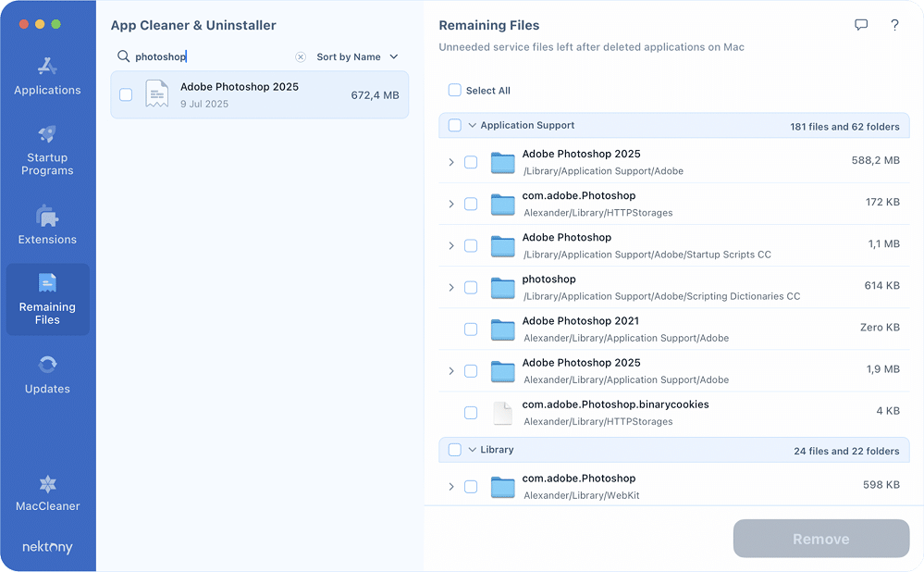
Task: Check com.adobe.Photoshop.binarycookies checkbox
Action: pos(471,413)
